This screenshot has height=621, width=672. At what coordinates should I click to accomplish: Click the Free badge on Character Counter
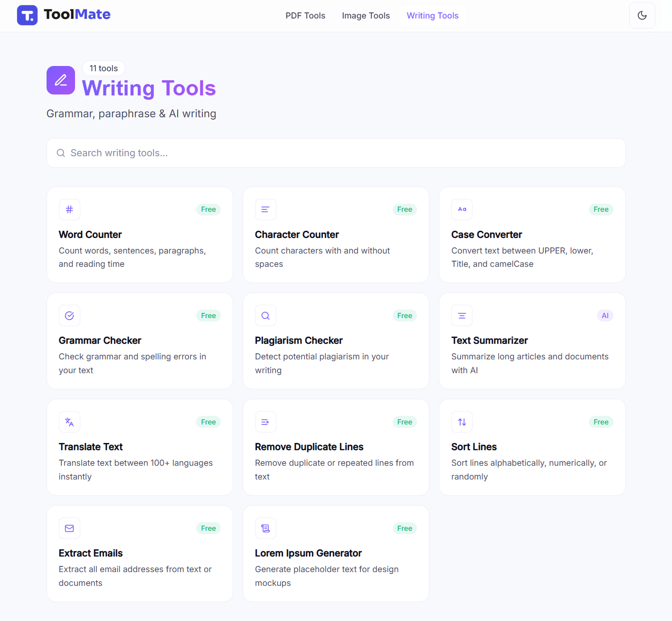[x=405, y=209]
